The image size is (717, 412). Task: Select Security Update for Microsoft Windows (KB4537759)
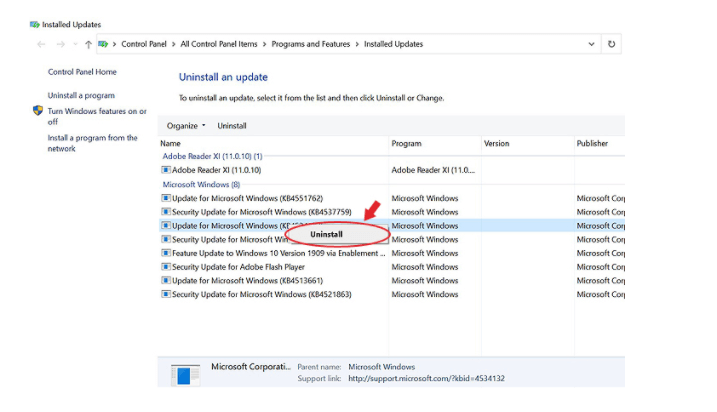[x=262, y=212]
